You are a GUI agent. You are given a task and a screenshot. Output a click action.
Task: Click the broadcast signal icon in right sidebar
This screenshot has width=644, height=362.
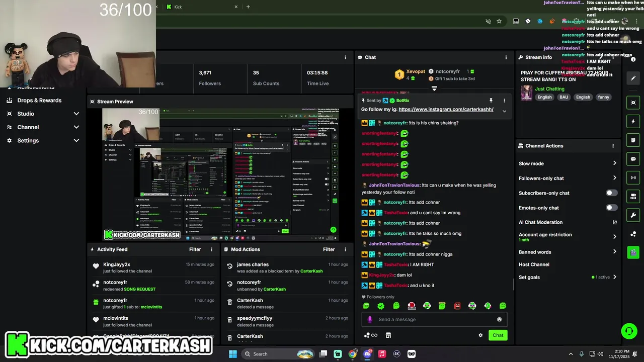633,177
